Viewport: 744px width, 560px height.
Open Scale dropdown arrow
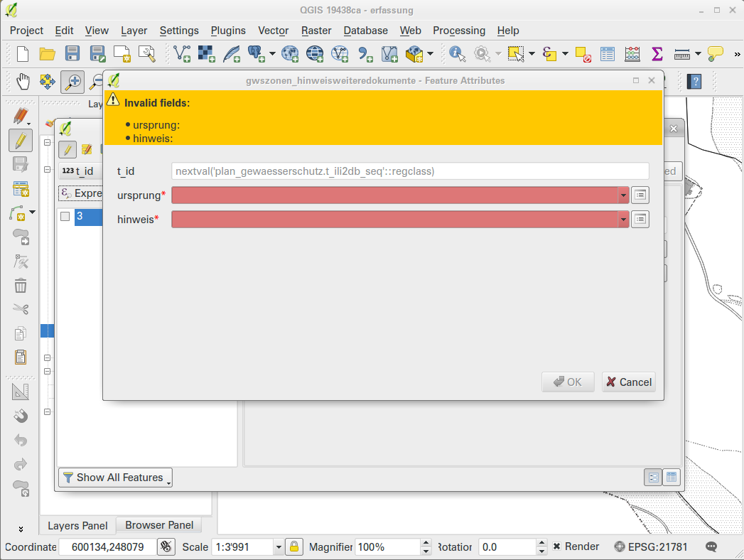279,546
